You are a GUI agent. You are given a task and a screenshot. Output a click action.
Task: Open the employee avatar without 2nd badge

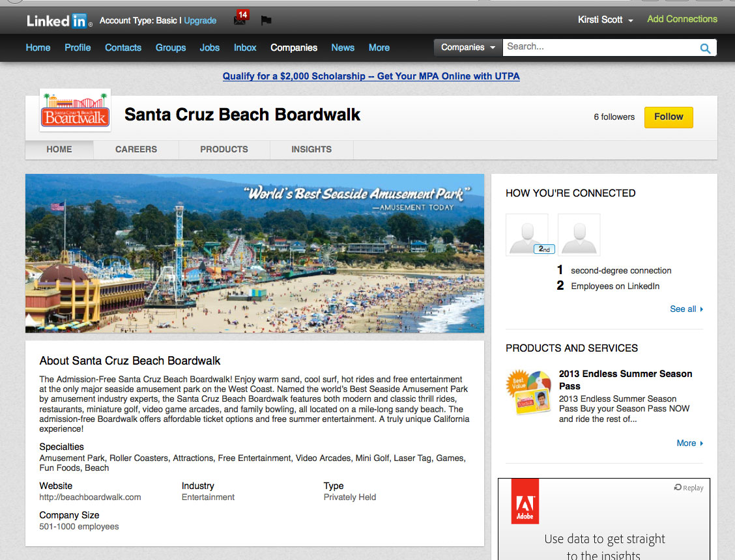tap(579, 235)
